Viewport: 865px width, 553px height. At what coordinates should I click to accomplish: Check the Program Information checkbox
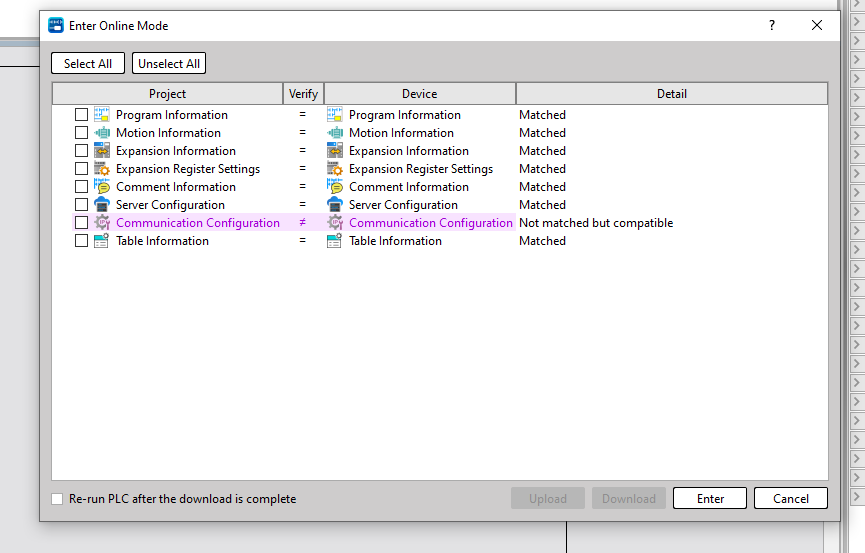coord(82,115)
